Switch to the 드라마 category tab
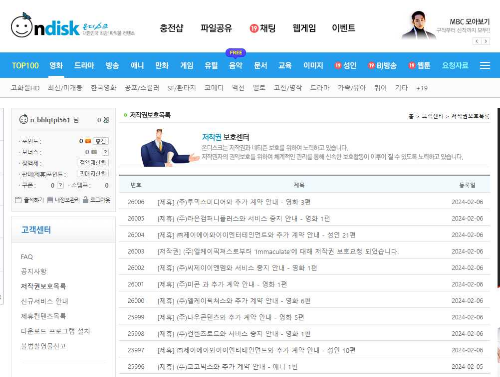Image resolution: width=500 pixels, height=377 pixels. 84,65
